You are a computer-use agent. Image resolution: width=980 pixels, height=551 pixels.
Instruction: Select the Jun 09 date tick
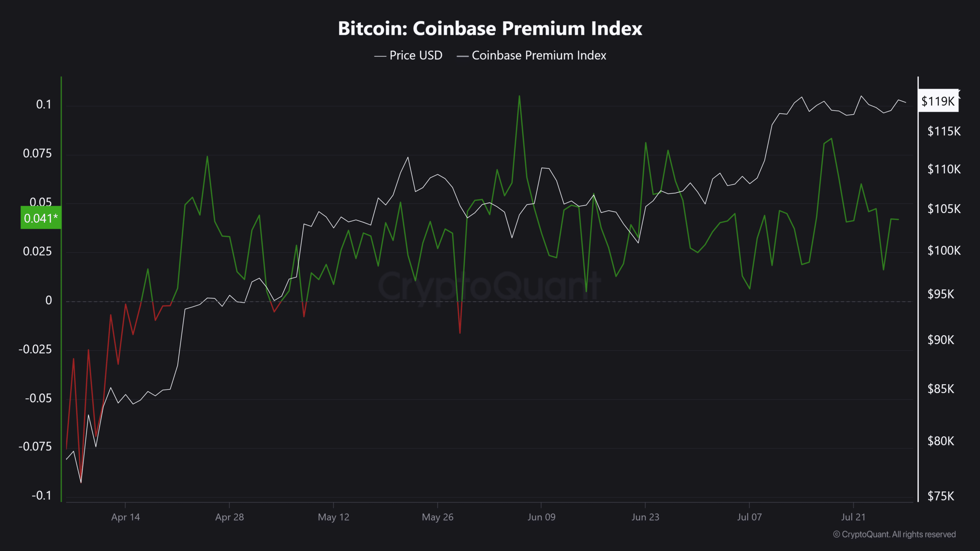(x=541, y=517)
